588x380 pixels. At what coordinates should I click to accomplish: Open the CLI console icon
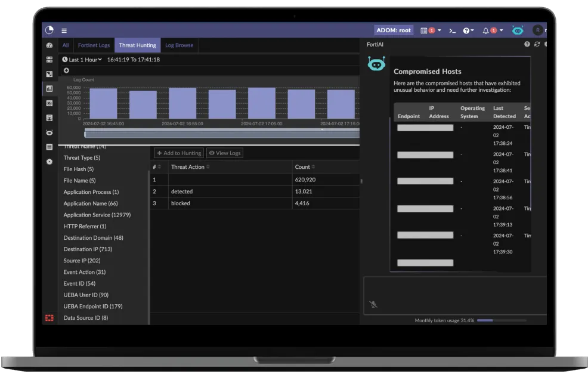[452, 31]
